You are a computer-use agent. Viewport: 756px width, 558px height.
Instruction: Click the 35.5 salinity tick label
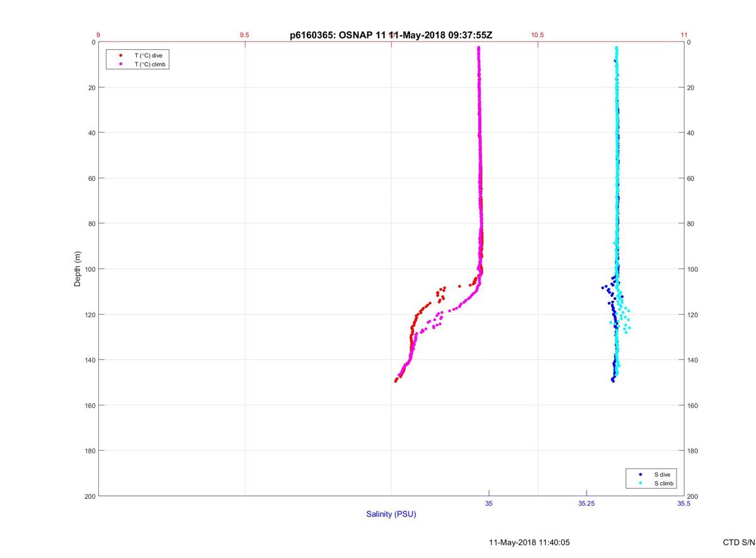[684, 503]
